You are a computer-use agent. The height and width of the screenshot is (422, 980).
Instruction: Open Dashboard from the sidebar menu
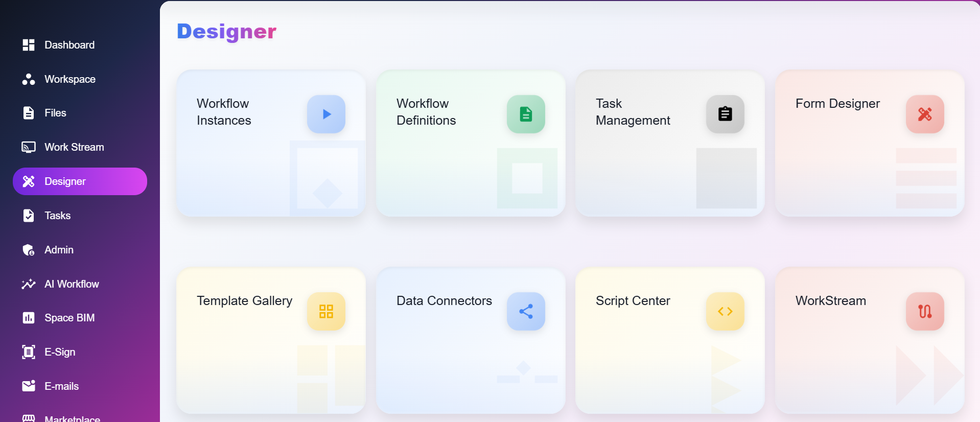(x=80, y=45)
